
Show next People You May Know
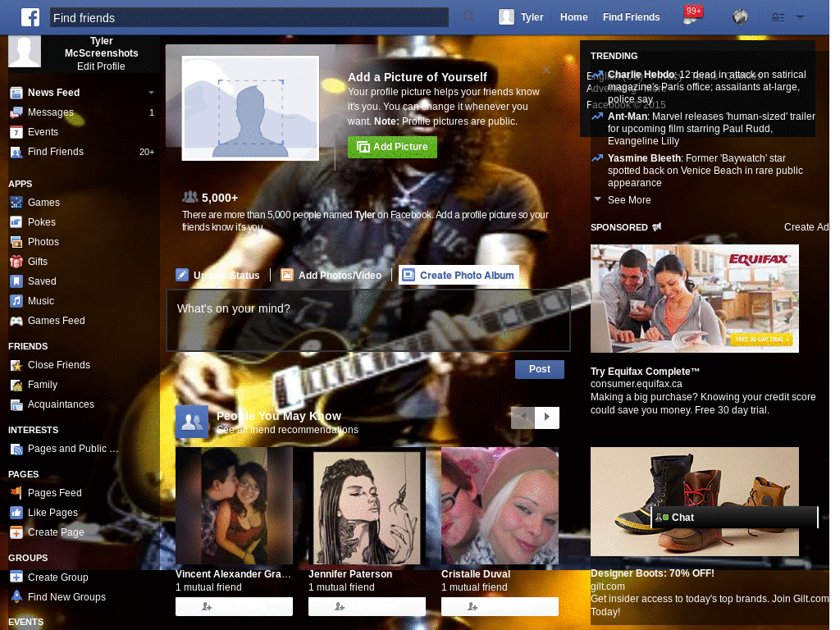pos(547,418)
